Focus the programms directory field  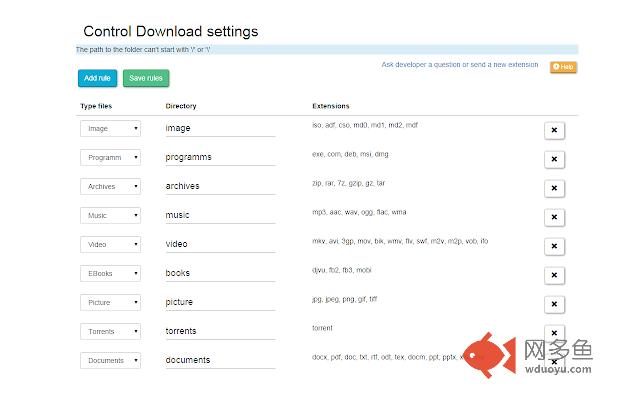(x=220, y=158)
